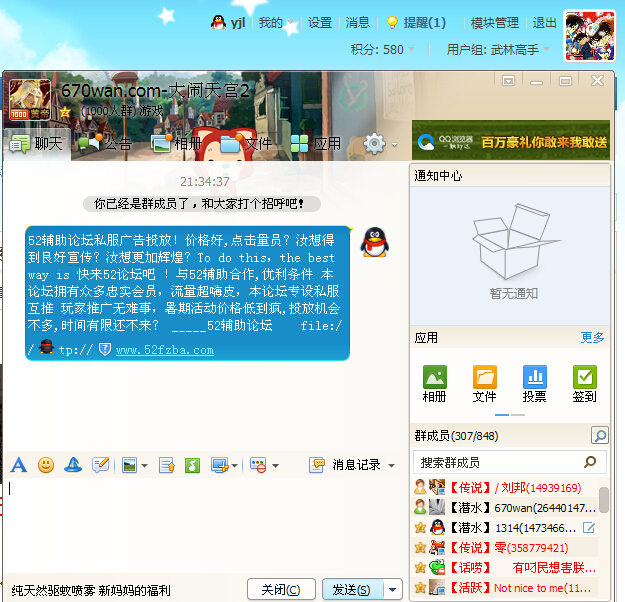Click 更多 link in apps section
625x602 pixels.
coord(592,338)
